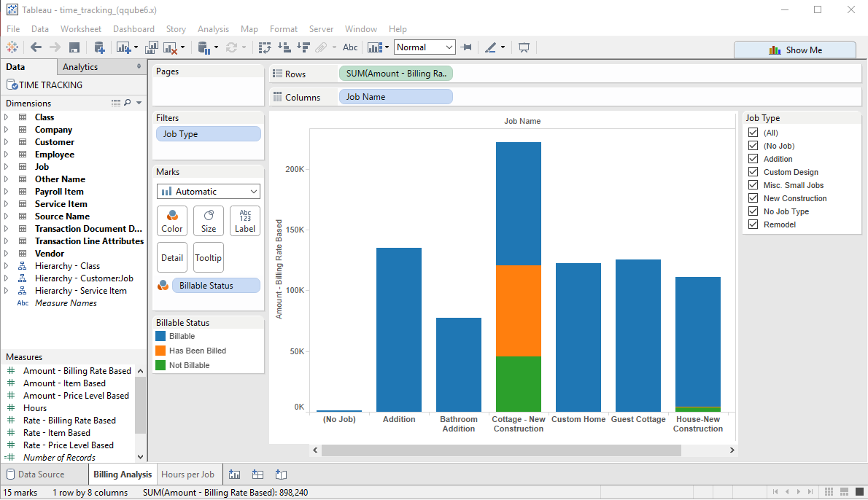Open the Automatic mark type dropdown

tap(209, 192)
